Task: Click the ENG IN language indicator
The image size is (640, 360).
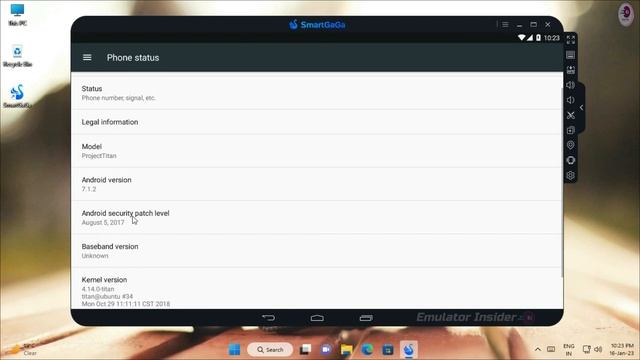Action: tap(569, 350)
